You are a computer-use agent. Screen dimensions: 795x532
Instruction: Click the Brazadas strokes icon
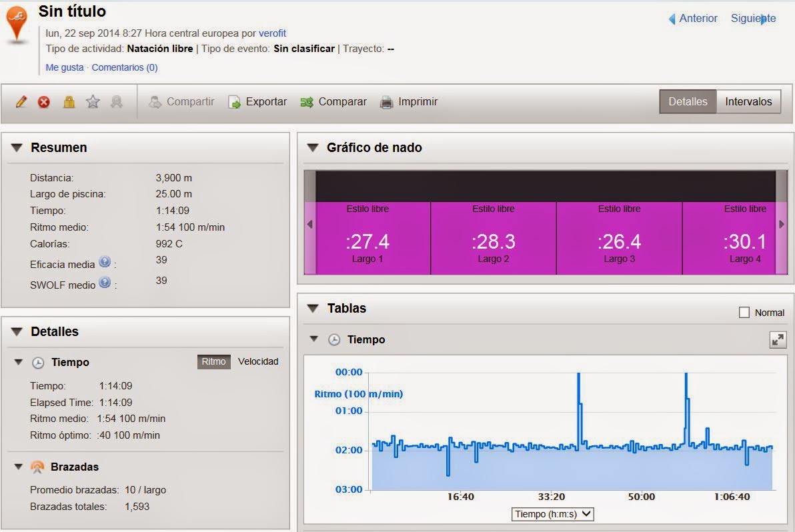point(37,467)
